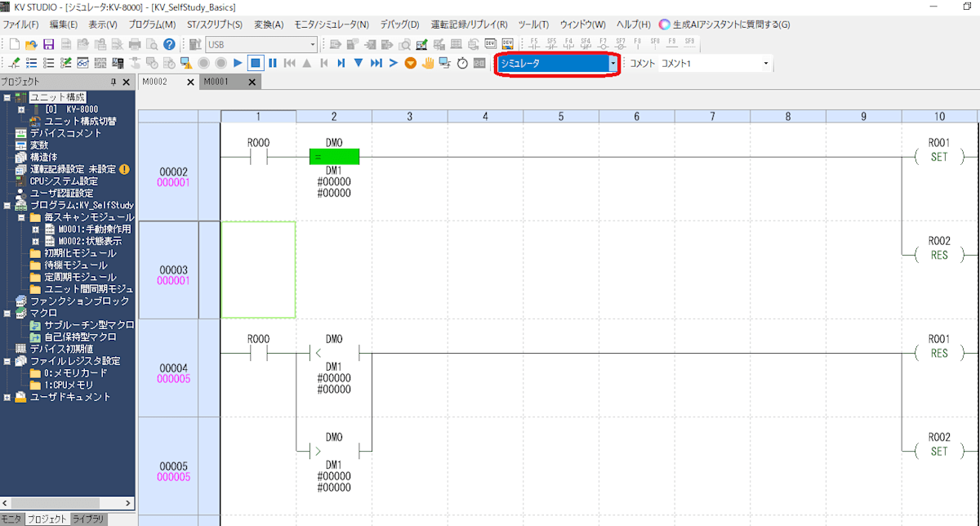Expand the M0001:手動操作用 module node
Screen dimensions: 980x526
[x=35, y=230]
